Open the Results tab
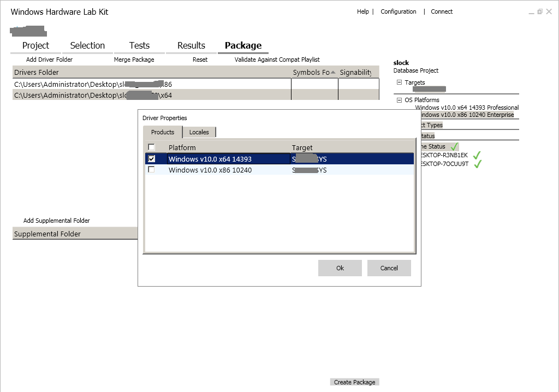 click(x=191, y=45)
